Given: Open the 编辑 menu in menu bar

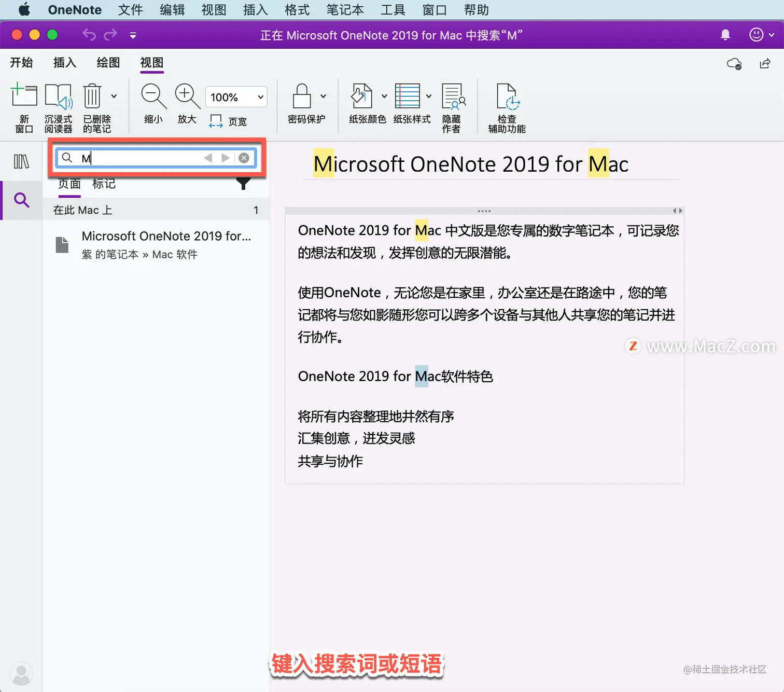Looking at the screenshot, I should (x=172, y=9).
